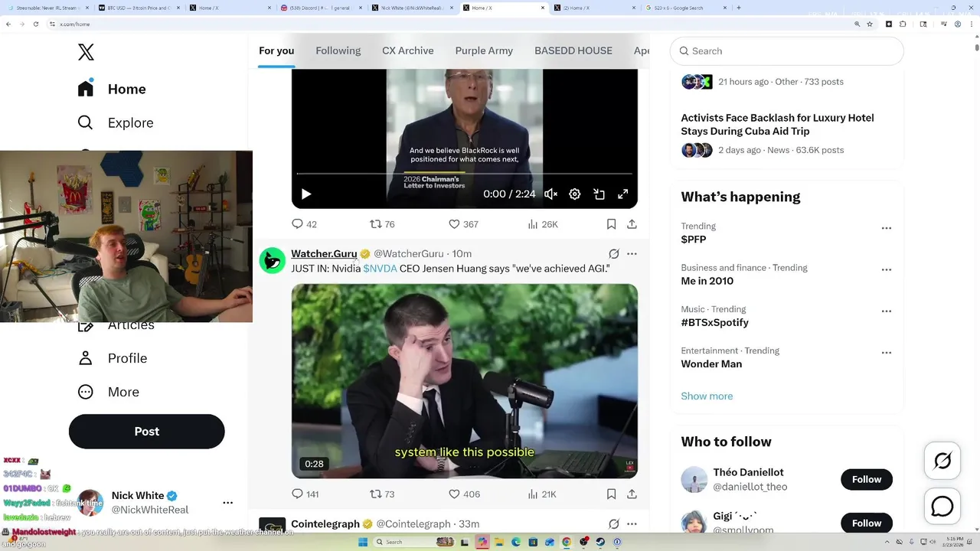
Task: Open Watcher.Guru profile avatar
Action: [273, 261]
